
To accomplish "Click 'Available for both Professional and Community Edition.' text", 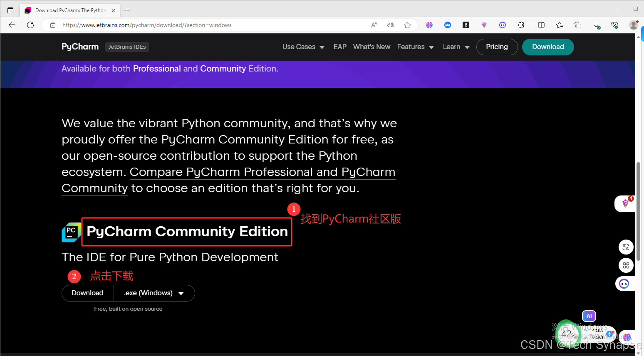I will tap(170, 69).
